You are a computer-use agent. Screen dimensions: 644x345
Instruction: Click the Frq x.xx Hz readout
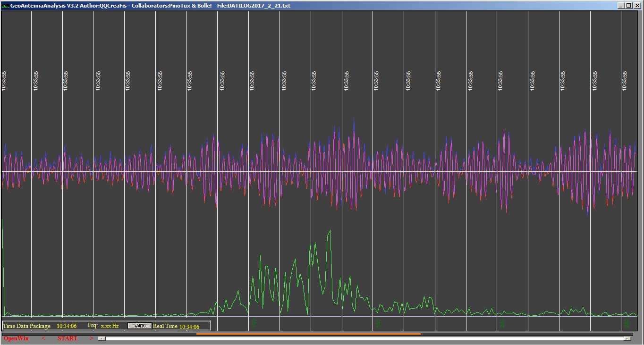tap(110, 326)
